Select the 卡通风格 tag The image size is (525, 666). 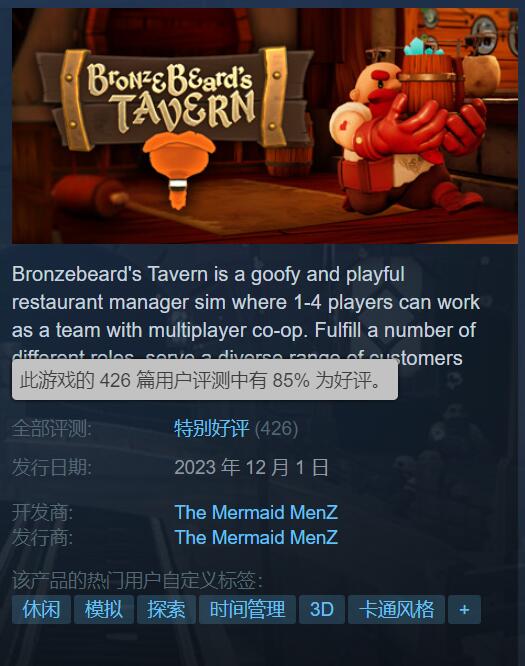[396, 610]
